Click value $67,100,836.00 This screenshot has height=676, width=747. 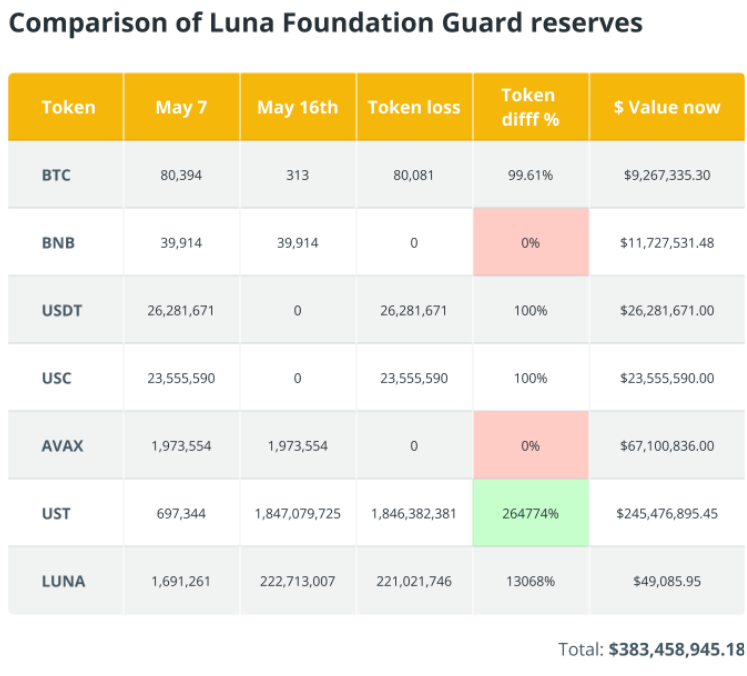tap(667, 446)
